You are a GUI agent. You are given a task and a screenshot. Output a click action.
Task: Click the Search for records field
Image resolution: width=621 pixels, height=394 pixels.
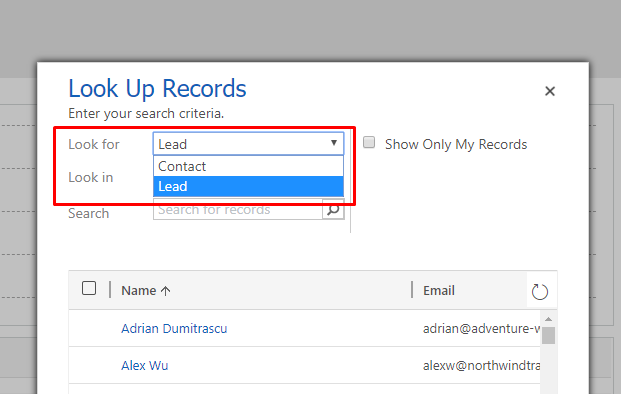(x=238, y=209)
